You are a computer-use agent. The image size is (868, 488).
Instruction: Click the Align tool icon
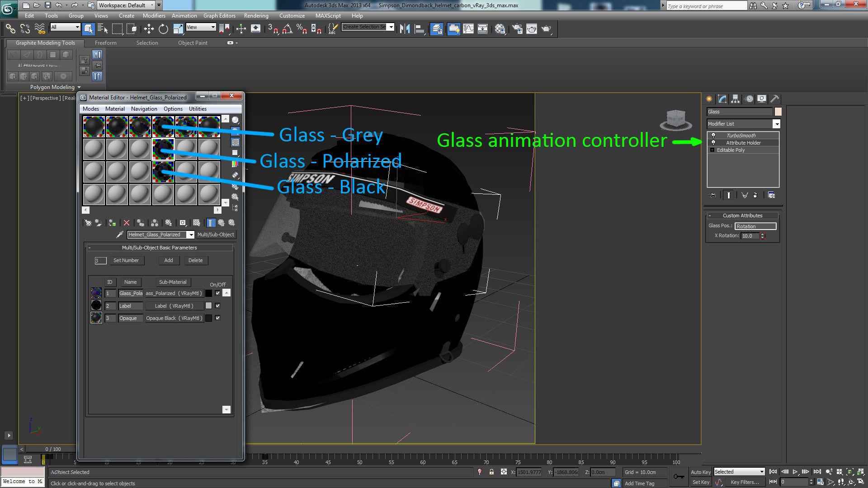tap(420, 29)
